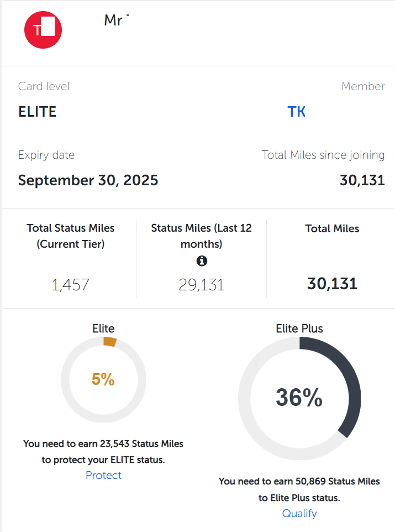Select the September 30, 2025 expiry date
Screen dimensions: 395x532
[88, 180]
